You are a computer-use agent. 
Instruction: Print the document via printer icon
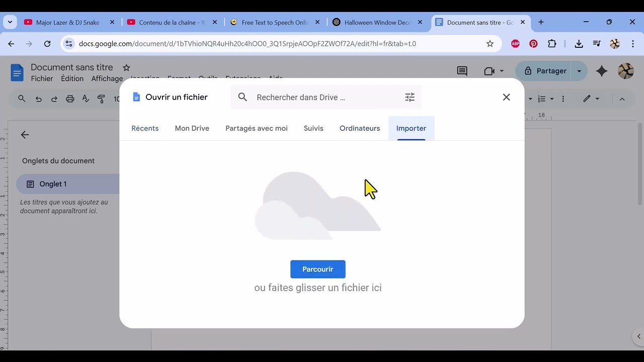pos(70,99)
